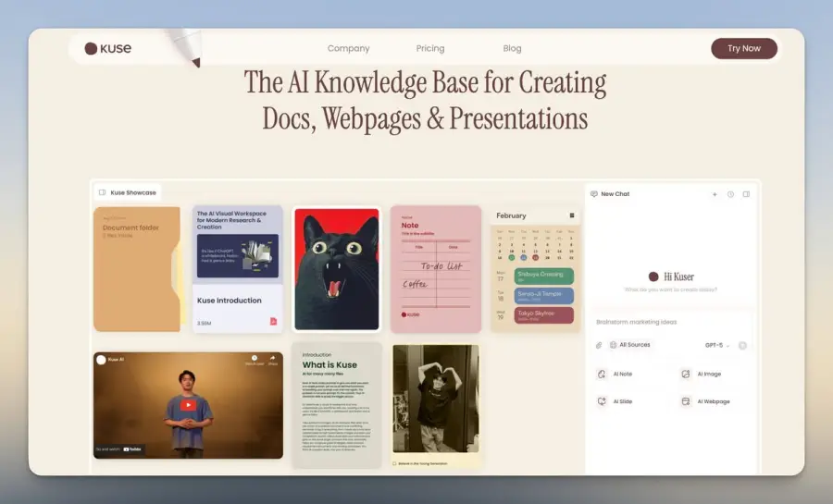Click the YouTube logo on the video
Viewport: 833px width, 504px height.
tap(132, 449)
